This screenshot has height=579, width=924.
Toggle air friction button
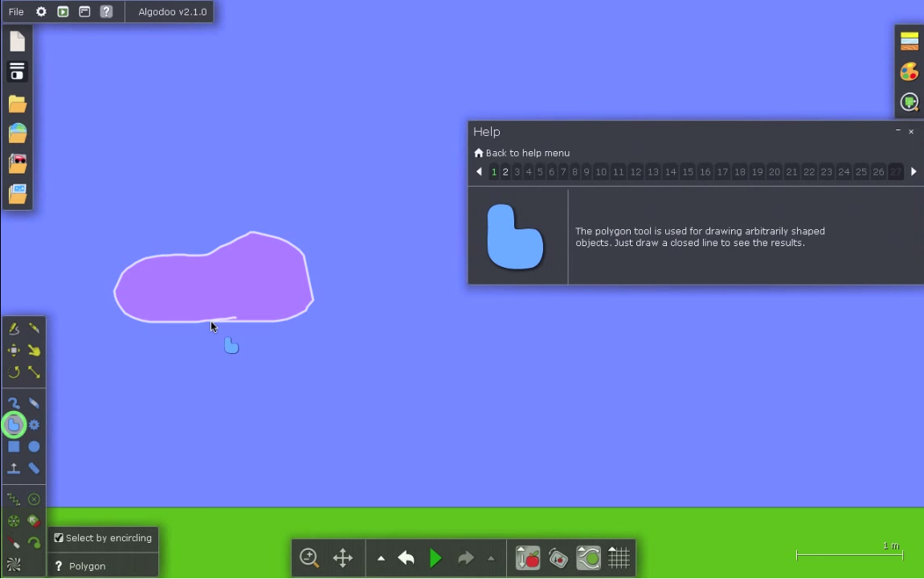coord(558,558)
